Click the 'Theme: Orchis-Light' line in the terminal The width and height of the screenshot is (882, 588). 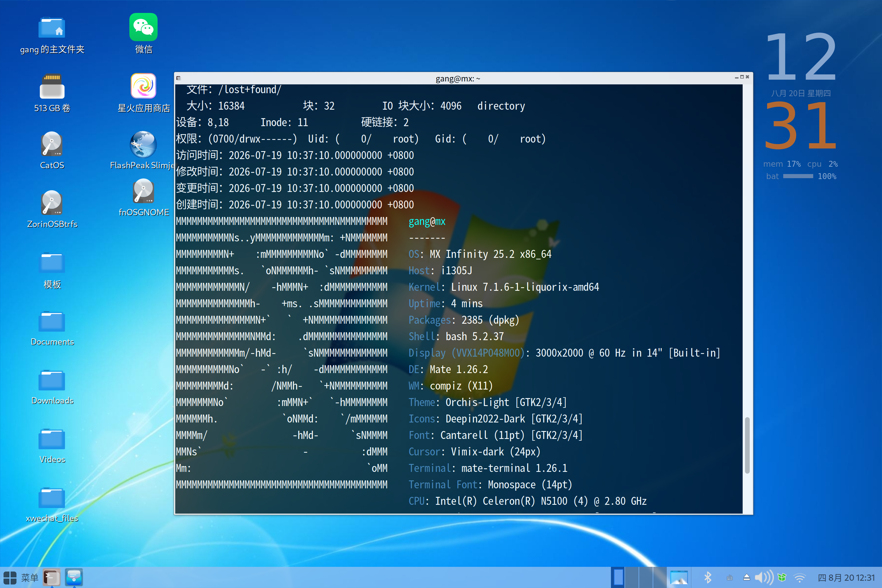tap(487, 402)
